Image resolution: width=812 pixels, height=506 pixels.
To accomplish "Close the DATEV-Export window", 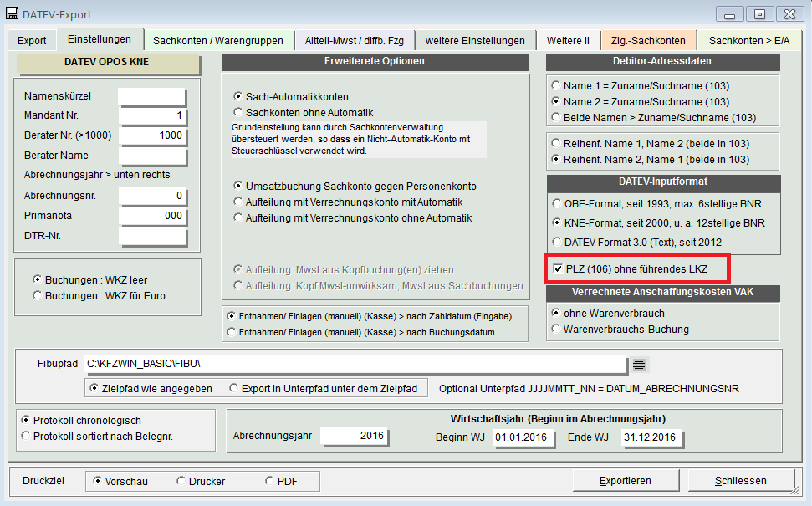I will 789,14.
